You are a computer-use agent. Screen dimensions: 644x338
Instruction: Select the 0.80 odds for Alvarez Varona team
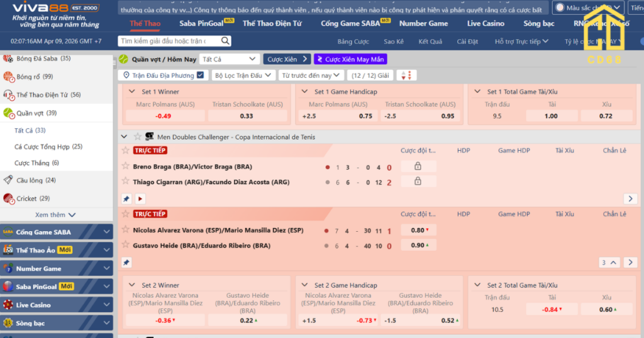coord(418,230)
